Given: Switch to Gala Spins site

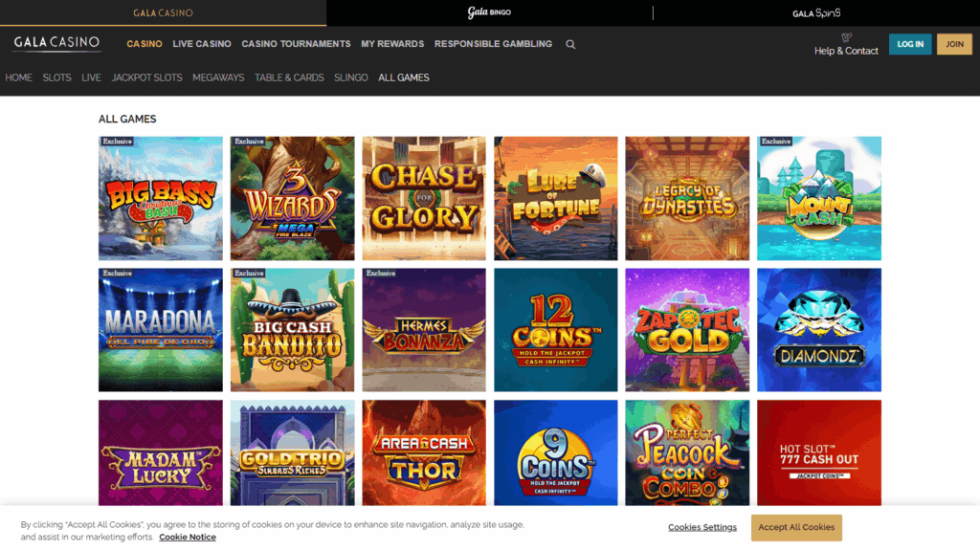Looking at the screenshot, I should click(x=816, y=13).
